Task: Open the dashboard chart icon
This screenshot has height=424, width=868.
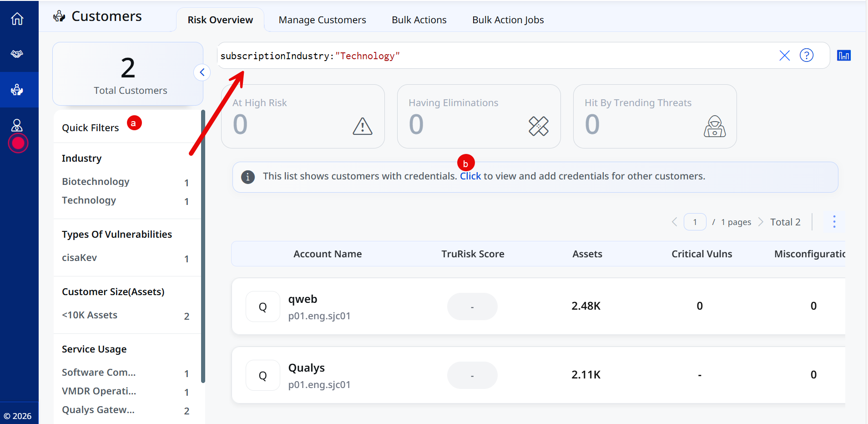Action: pyautogui.click(x=844, y=56)
